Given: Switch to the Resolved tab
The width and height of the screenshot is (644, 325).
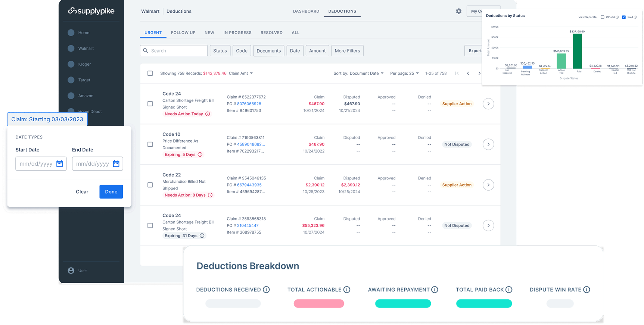Looking at the screenshot, I should click(x=271, y=33).
